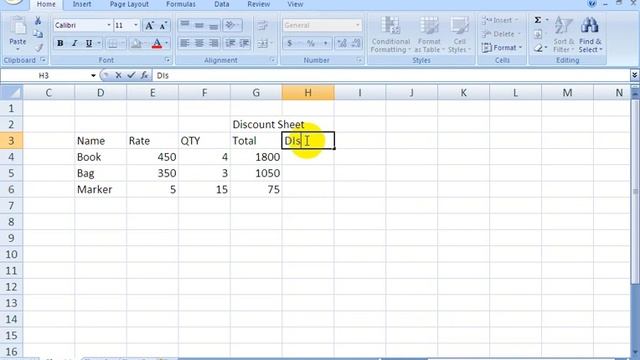Screen dimensions: 640x360
Task: Click the Select All corner button
Action: (x=11, y=93)
